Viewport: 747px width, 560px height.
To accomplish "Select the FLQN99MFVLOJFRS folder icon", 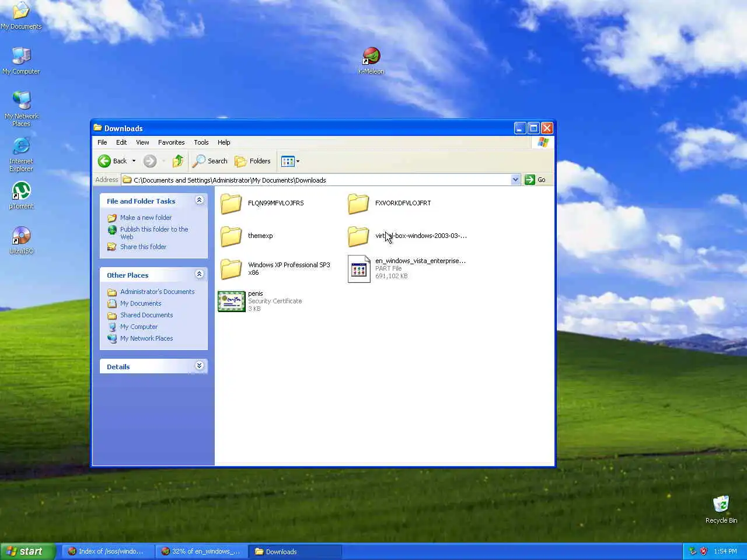I will (x=231, y=204).
